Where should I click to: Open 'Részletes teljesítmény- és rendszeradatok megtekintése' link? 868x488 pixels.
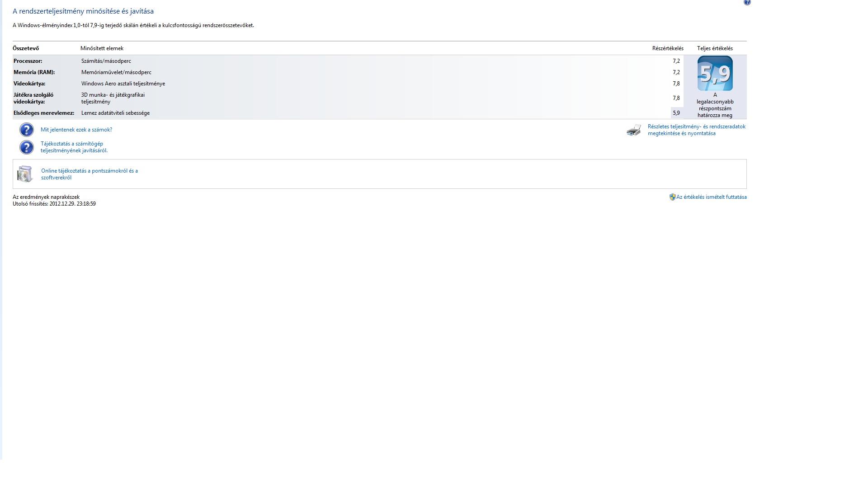(x=696, y=130)
